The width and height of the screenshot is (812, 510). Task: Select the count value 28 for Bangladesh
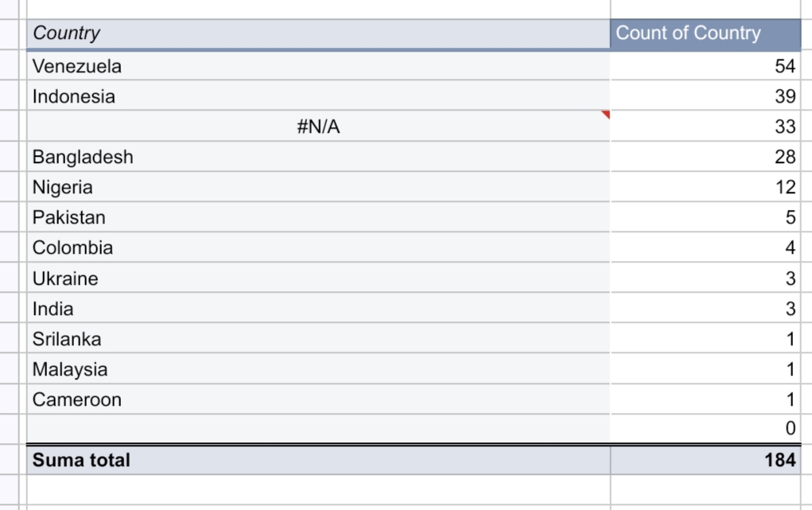(x=706, y=157)
